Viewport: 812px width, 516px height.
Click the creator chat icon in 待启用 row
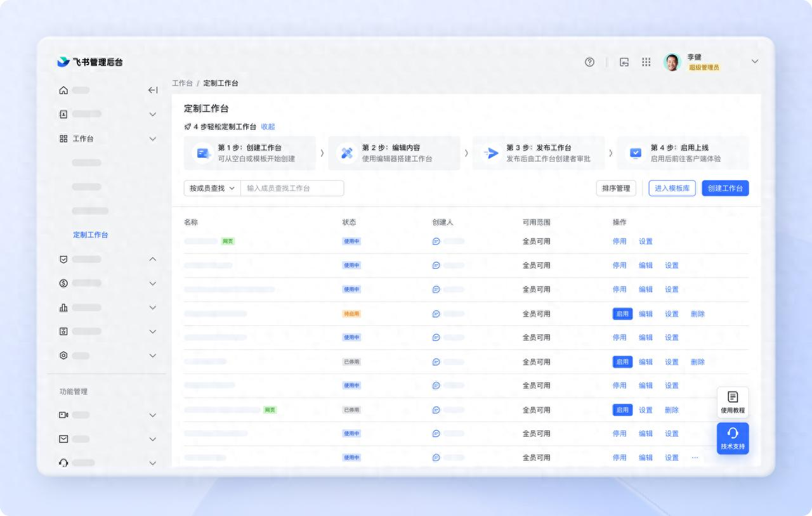coord(436,314)
